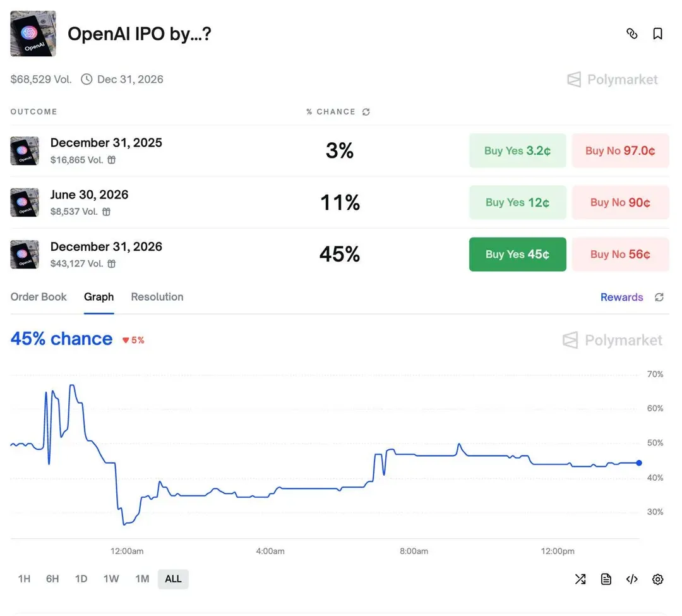This screenshot has width=682, height=616.
Task: Expand the June 30, 2026 outcome row
Action: [x=89, y=195]
